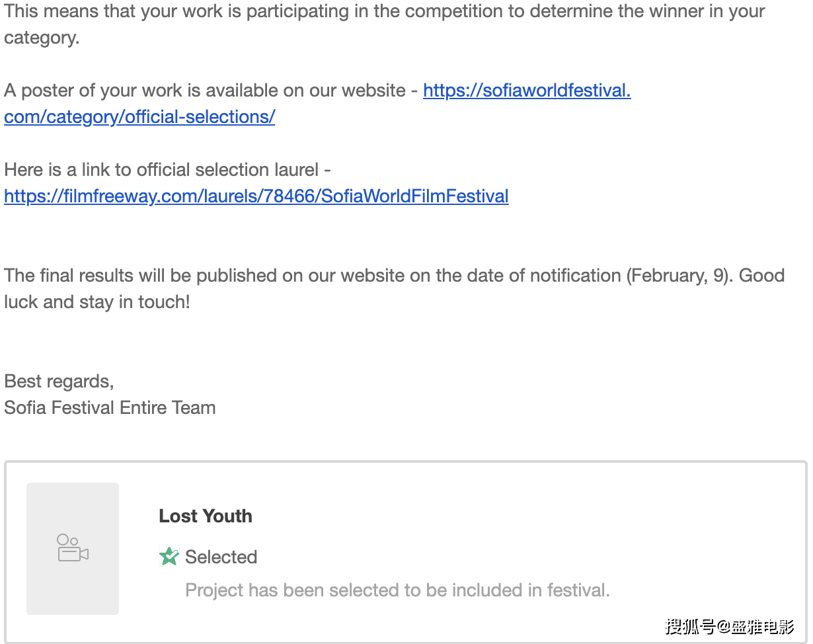Click the 'com/category/official-selections/' link portion
This screenshot has width=813, height=644.
[139, 117]
